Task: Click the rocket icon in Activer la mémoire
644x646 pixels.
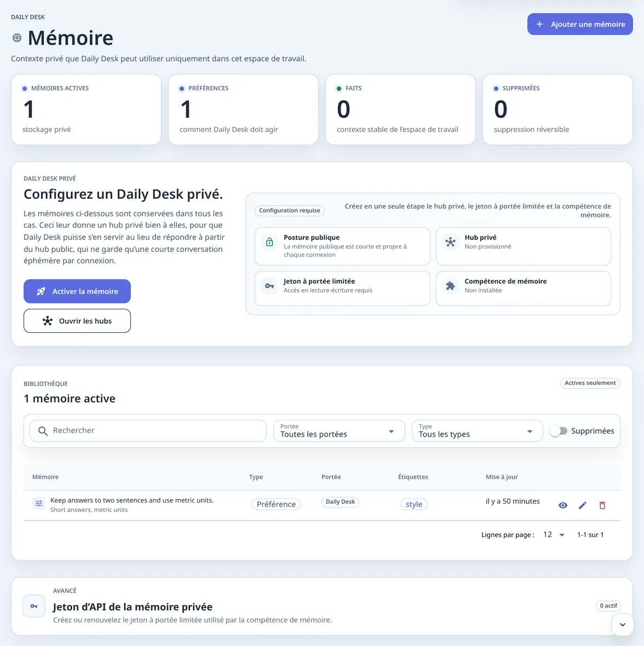Action: pyautogui.click(x=41, y=291)
